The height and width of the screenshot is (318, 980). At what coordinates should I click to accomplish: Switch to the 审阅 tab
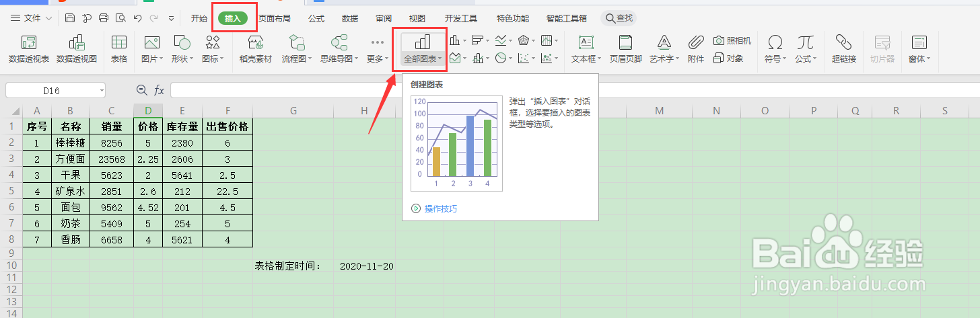[x=384, y=19]
